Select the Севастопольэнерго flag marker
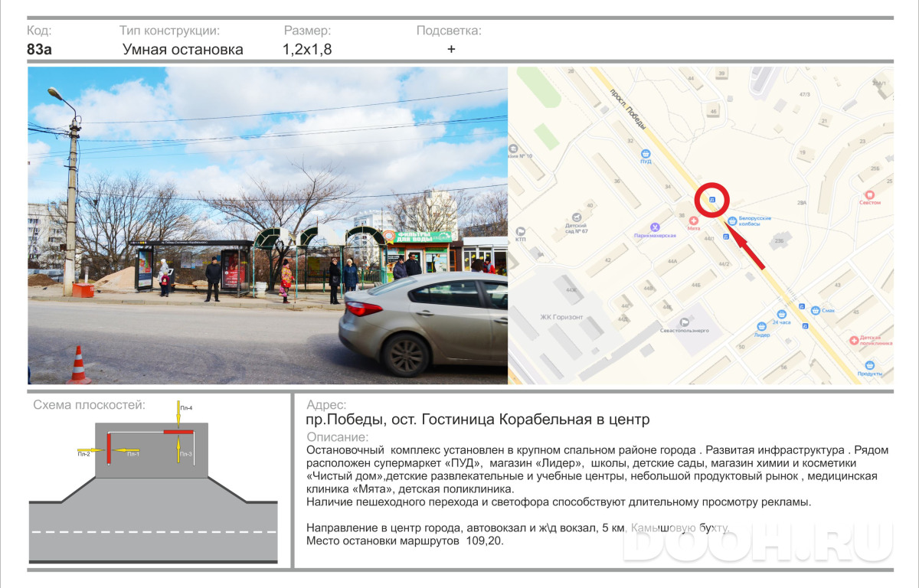This screenshot has width=919, height=588. (683, 322)
